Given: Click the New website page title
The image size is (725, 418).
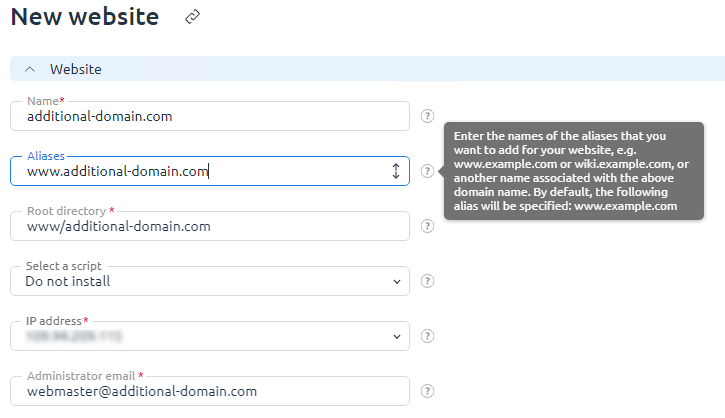Looking at the screenshot, I should (x=85, y=17).
